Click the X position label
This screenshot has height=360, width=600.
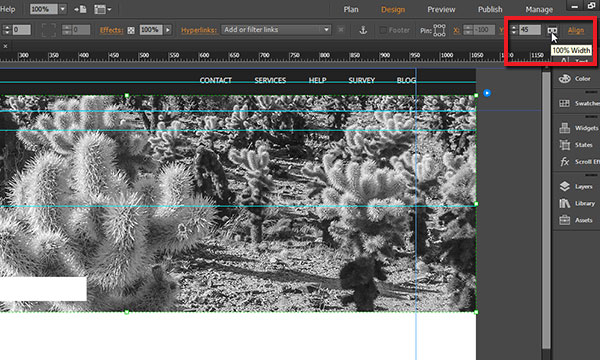456,30
